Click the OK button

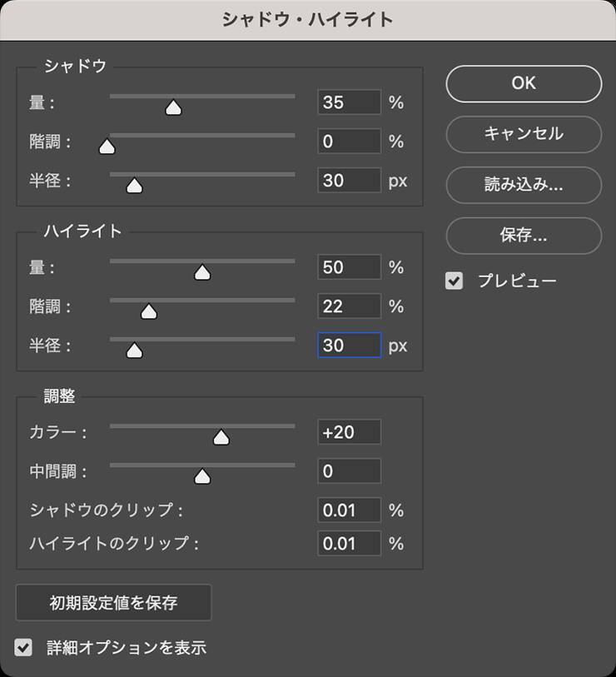click(524, 83)
